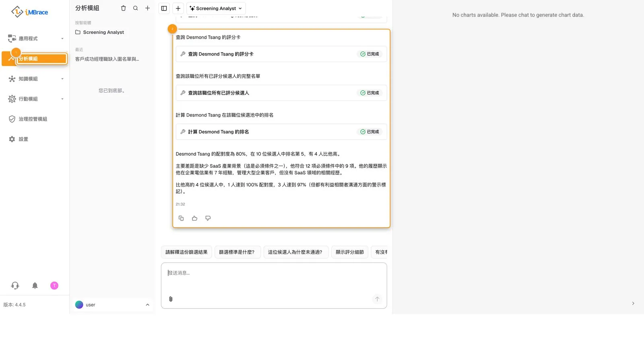Click the 治理控管模組 shield icon
Viewport: 644px width, 362px height.
pyautogui.click(x=12, y=119)
